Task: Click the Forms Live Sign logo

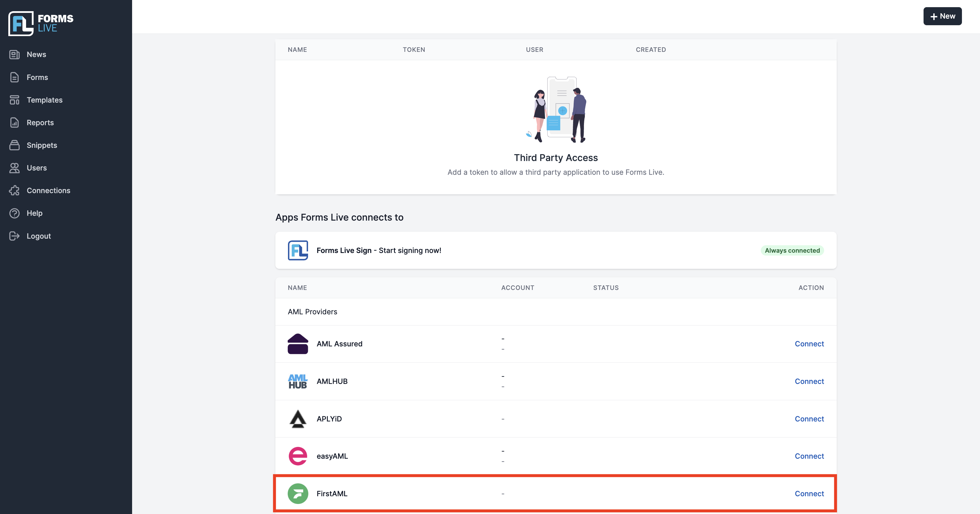Action: click(x=298, y=250)
